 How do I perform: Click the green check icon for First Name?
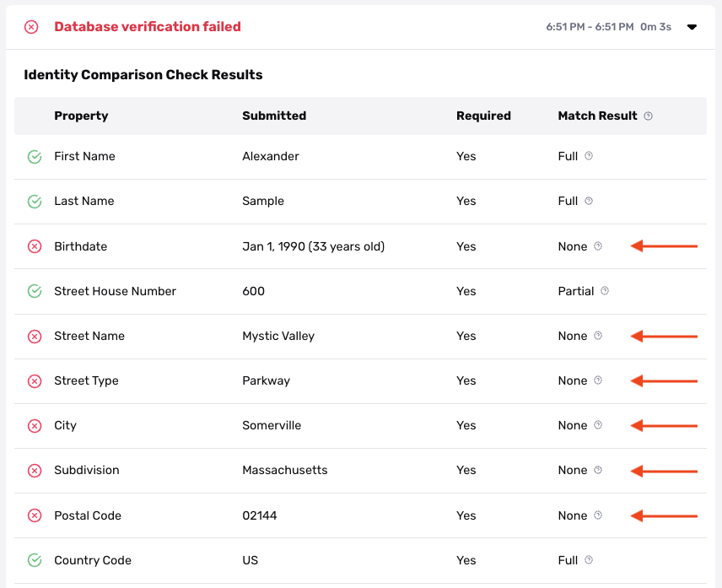coord(35,156)
